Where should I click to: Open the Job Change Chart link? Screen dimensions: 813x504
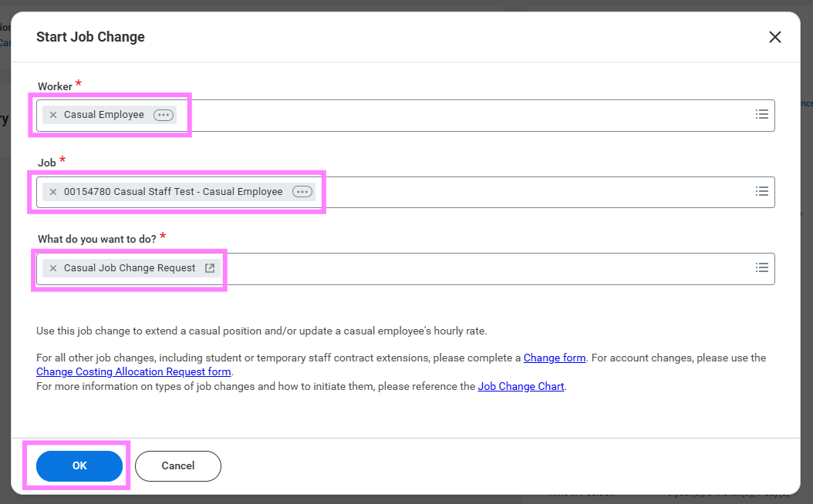click(x=521, y=386)
